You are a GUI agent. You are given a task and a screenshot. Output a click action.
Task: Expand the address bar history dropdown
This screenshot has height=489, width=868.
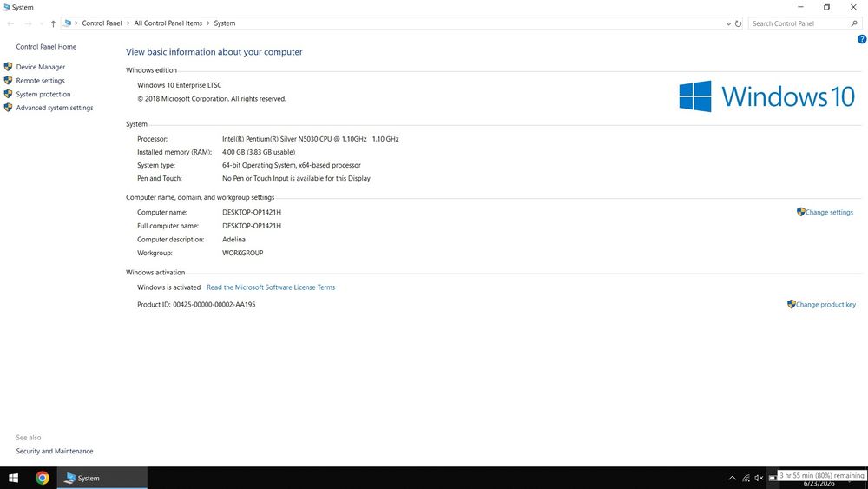point(728,23)
